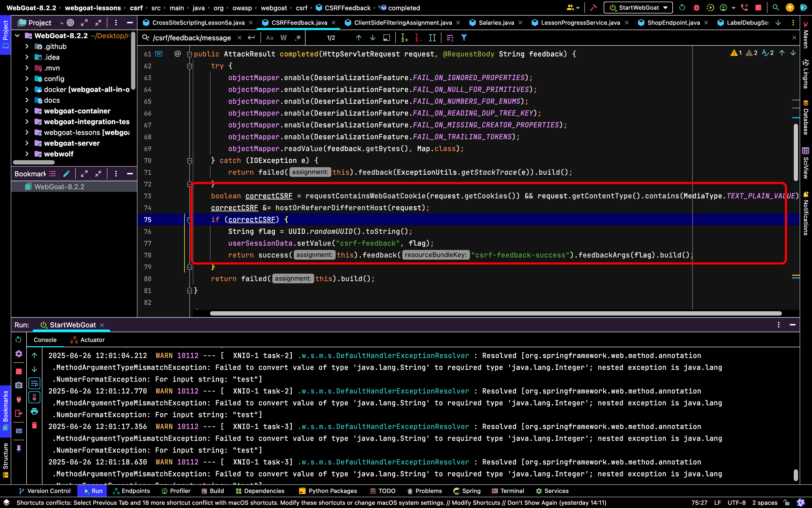Screen dimensions: 812x508
Task: Toggle Regex option in search bar
Action: [x=298, y=38]
